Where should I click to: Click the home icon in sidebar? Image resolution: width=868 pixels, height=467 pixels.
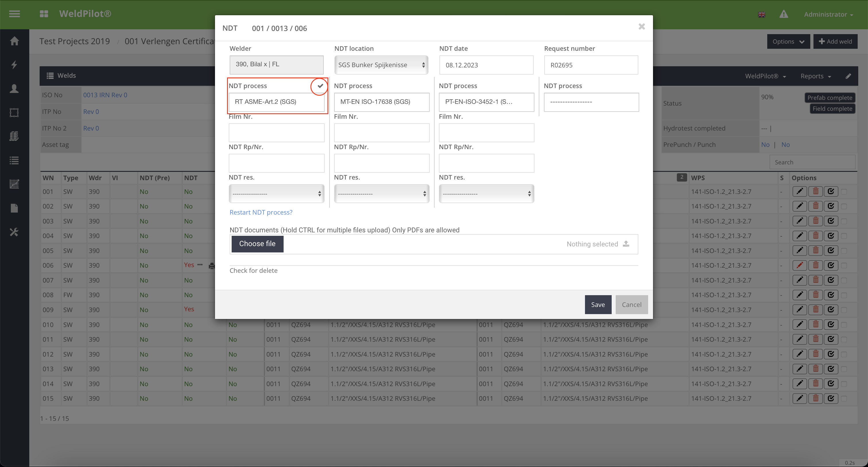[14, 41]
